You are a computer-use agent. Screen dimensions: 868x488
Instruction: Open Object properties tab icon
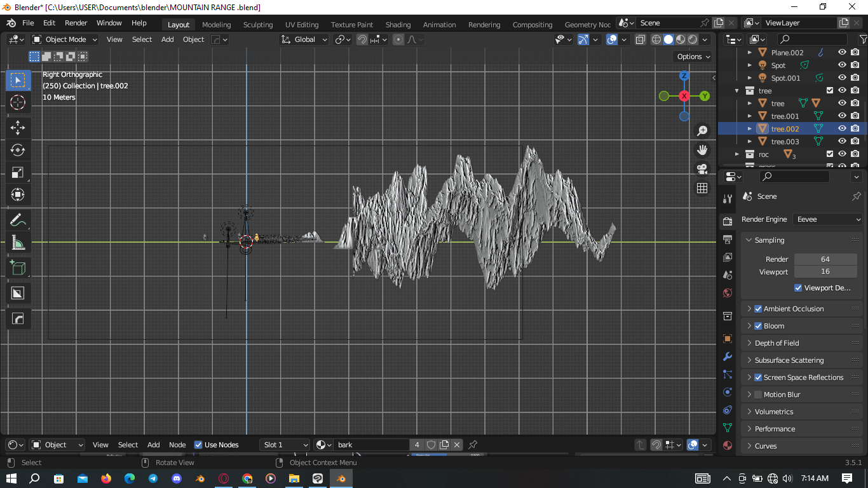click(728, 339)
